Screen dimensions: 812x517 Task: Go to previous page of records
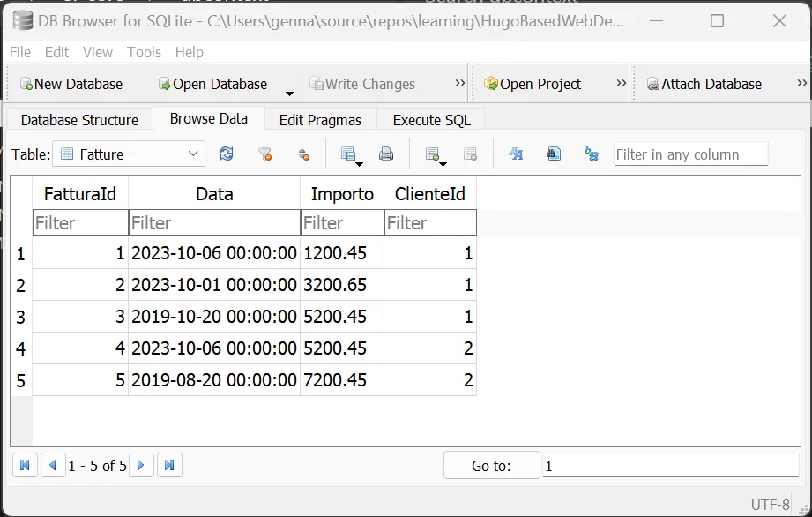point(53,465)
